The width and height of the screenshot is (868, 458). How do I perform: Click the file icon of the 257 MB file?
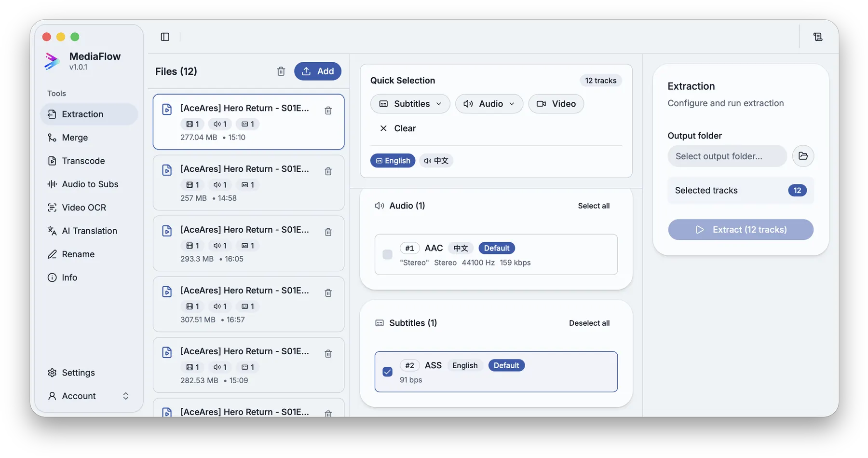pyautogui.click(x=167, y=170)
